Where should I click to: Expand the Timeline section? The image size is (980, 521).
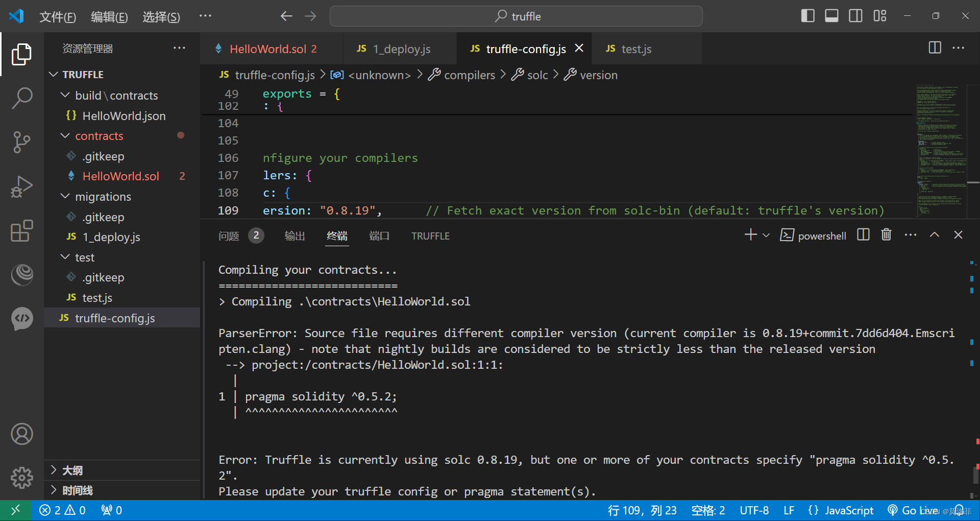122,490
